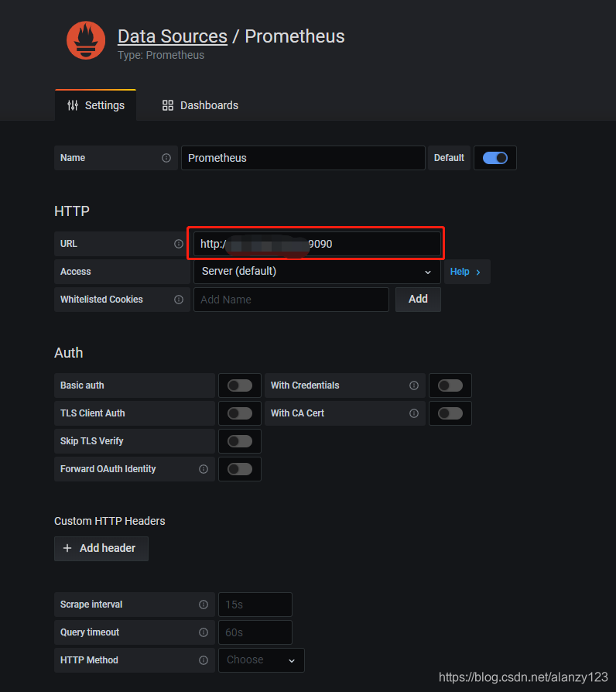Focus the Scrape interval 15s field
616x692 pixels.
[255, 605]
